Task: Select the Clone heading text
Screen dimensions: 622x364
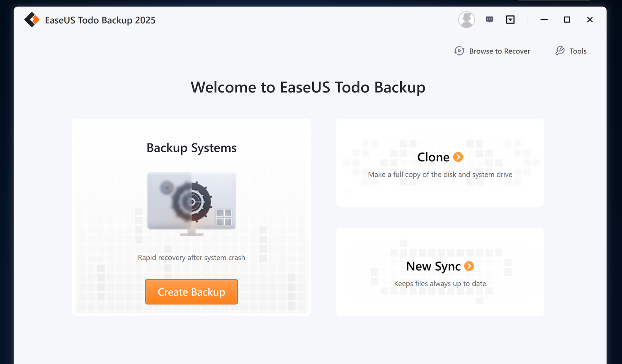Action: 433,157
